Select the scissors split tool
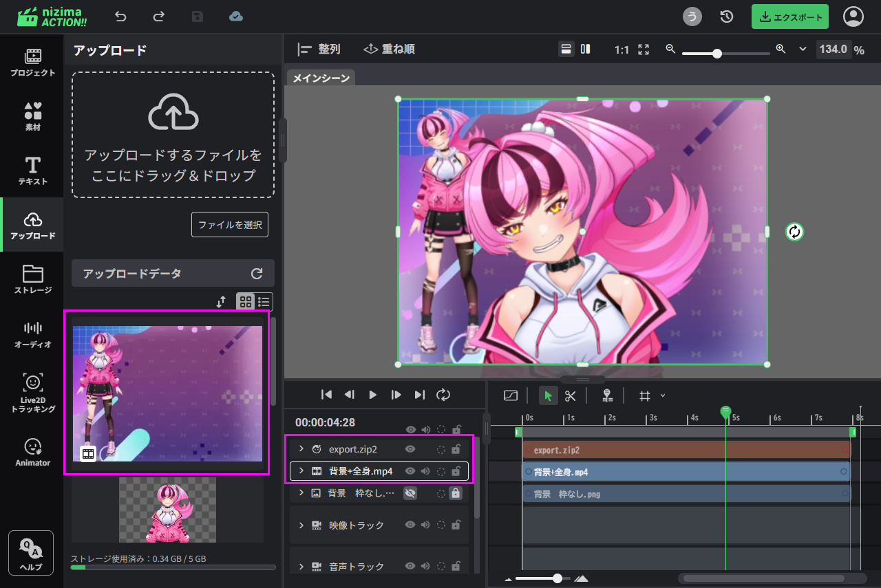881x588 pixels. (570, 395)
